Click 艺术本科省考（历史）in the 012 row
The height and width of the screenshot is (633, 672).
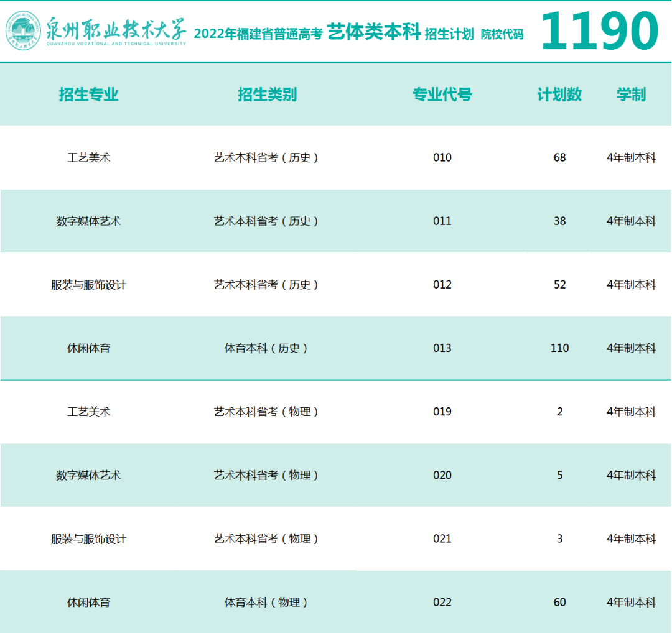click(266, 285)
